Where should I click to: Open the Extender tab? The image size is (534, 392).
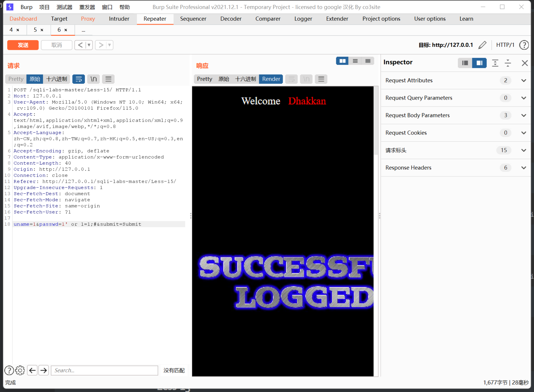337,19
